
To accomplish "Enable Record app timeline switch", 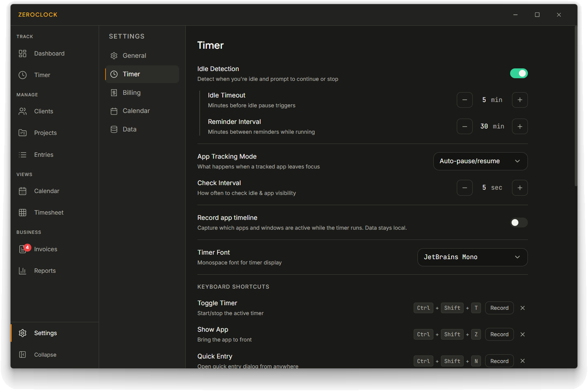I will (x=518, y=223).
